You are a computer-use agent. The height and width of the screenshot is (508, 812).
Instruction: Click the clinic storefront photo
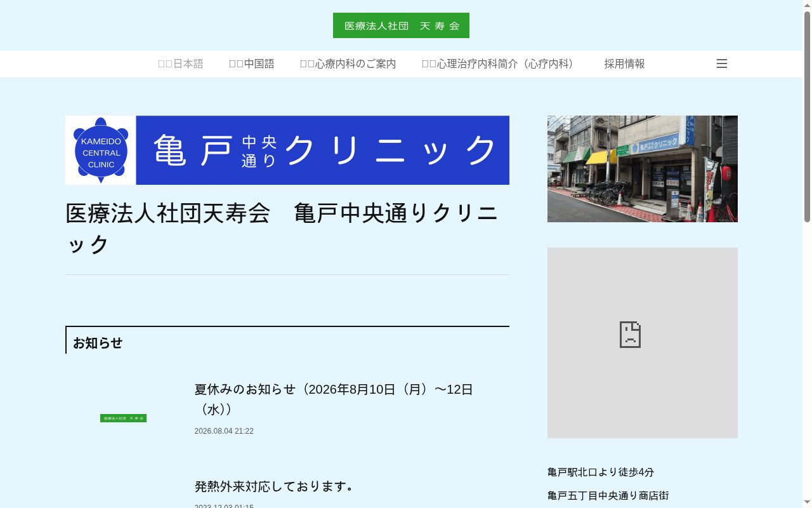click(x=643, y=169)
